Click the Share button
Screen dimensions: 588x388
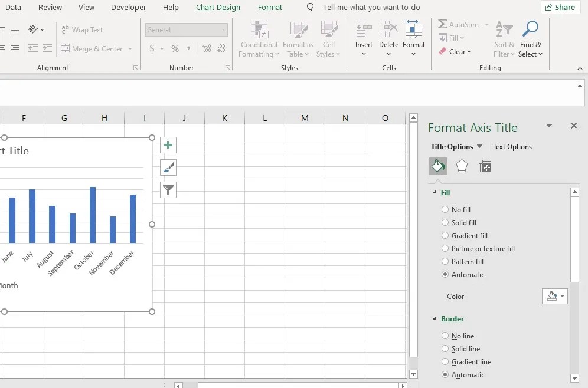click(x=560, y=7)
